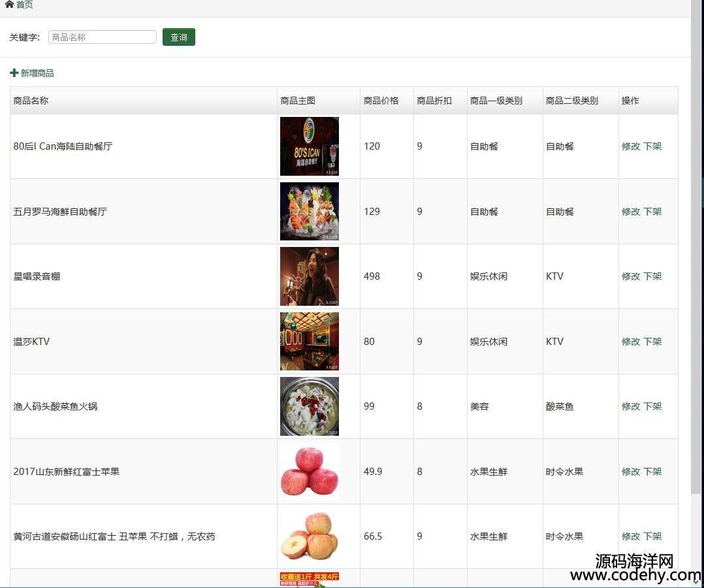Click the home icon in breadcrumb

[x=9, y=5]
